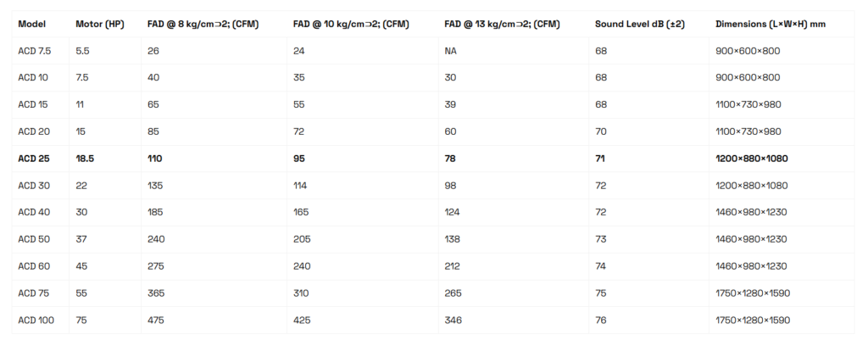Click the NA cell in ACD 7.5 row

[450, 51]
